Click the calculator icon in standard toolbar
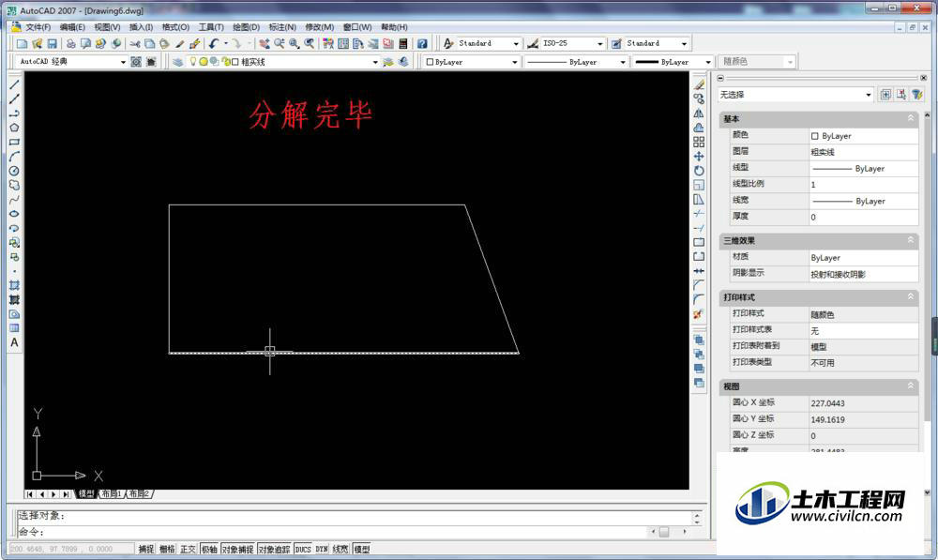 [403, 44]
